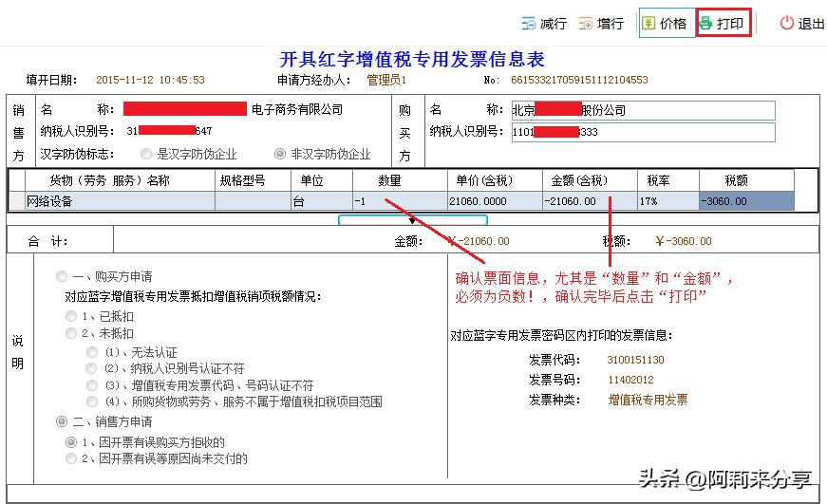
Task: Click the 网络设备 goods name cell
Action: click(x=120, y=201)
